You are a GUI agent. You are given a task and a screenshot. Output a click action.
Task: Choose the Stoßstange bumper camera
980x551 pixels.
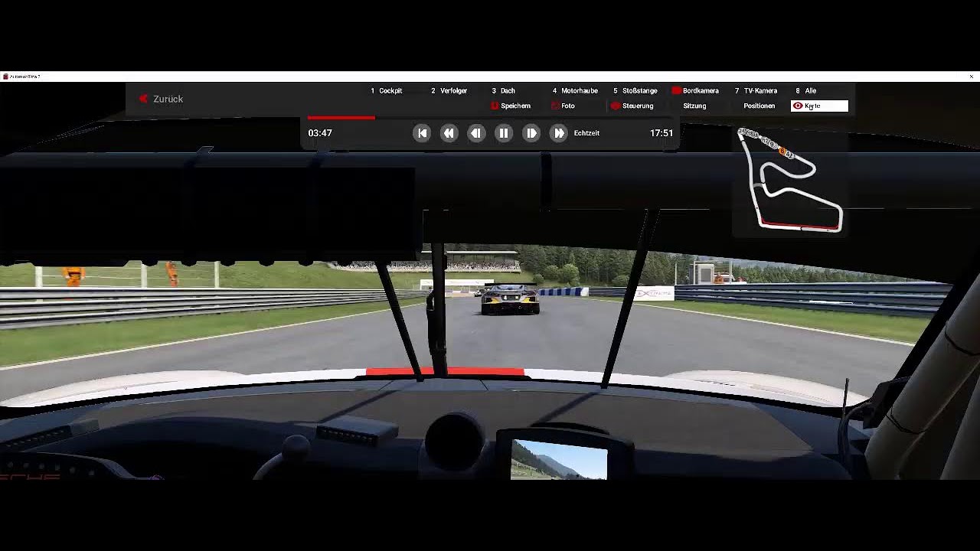(635, 90)
